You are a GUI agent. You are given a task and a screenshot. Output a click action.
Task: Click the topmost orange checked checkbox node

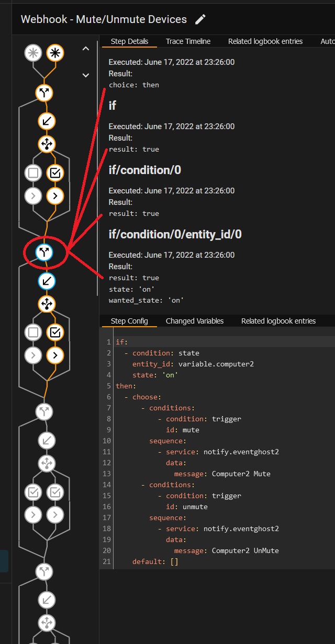coord(55,172)
